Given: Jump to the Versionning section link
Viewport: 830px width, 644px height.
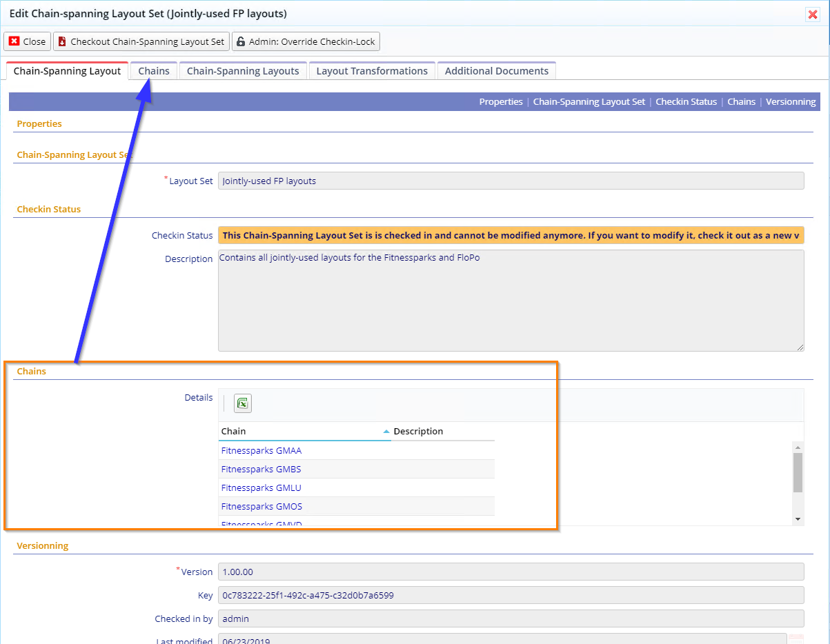Looking at the screenshot, I should coord(791,101).
